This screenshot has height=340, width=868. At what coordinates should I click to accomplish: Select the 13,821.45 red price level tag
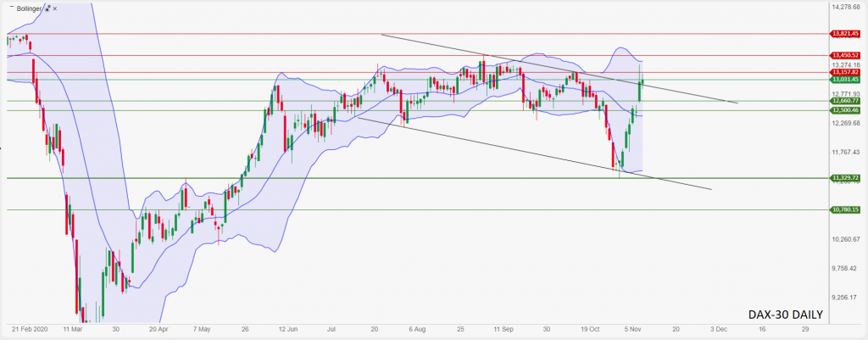point(845,34)
